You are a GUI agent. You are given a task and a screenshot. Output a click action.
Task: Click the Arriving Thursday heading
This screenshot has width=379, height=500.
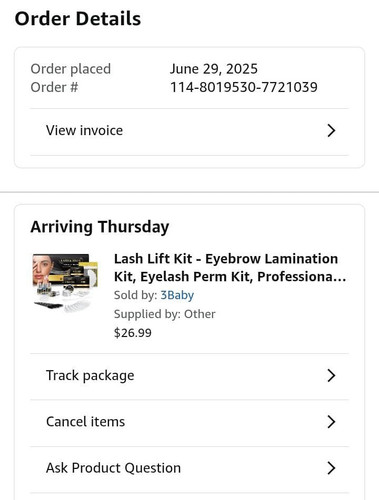pyautogui.click(x=100, y=227)
